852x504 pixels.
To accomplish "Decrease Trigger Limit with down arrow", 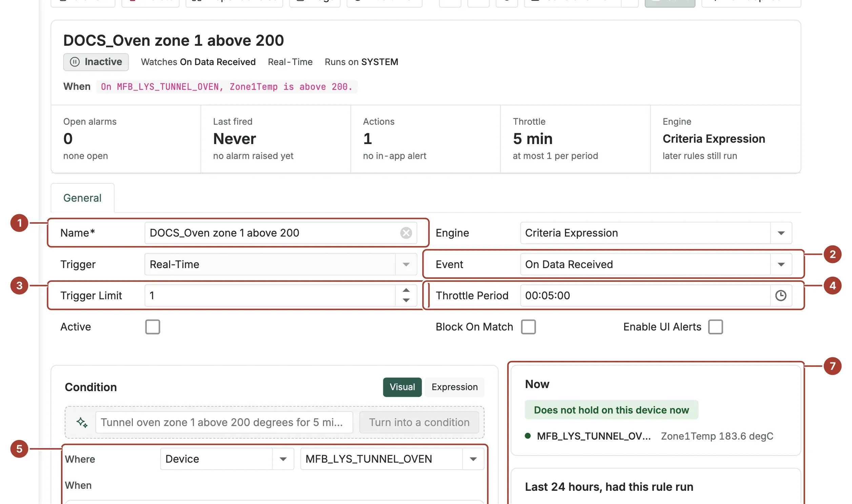I will (406, 300).
